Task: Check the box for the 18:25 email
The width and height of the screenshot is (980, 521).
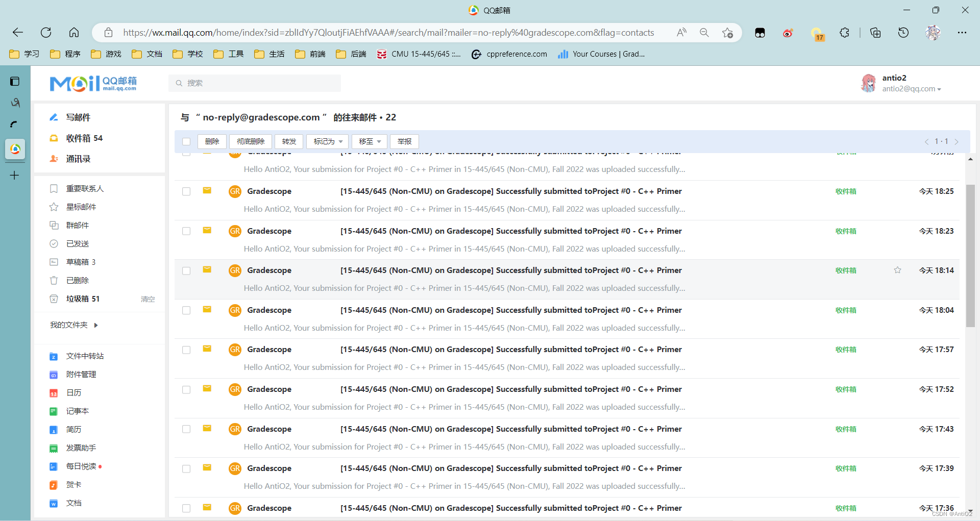Action: point(186,191)
